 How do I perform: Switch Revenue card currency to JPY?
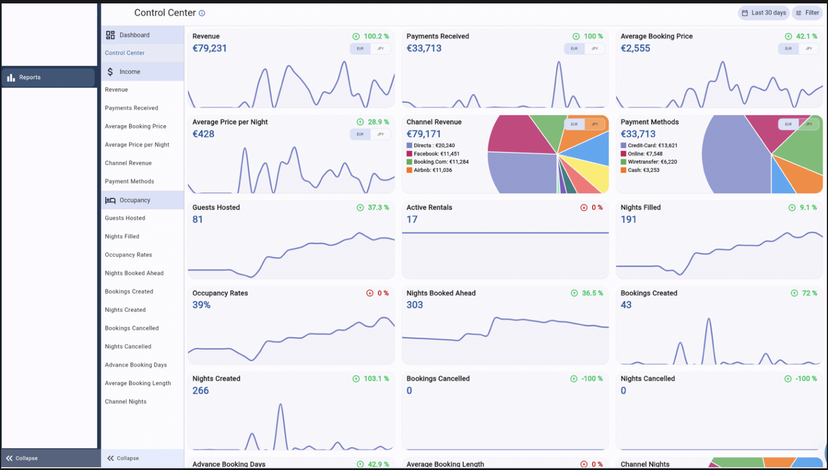[x=380, y=48]
